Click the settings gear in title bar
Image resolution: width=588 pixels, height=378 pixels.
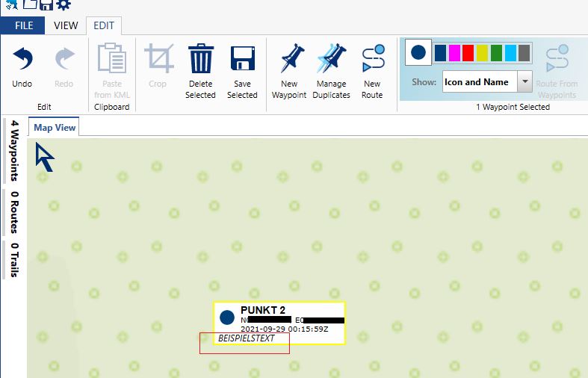[x=64, y=5]
